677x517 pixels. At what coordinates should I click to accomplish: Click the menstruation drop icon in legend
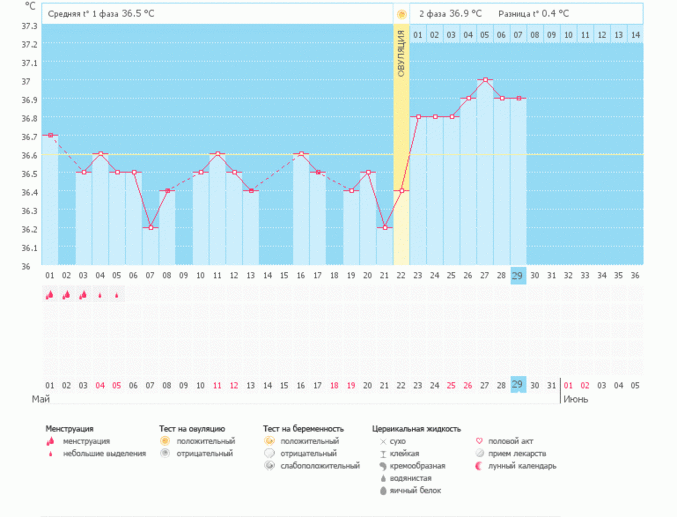click(50, 441)
